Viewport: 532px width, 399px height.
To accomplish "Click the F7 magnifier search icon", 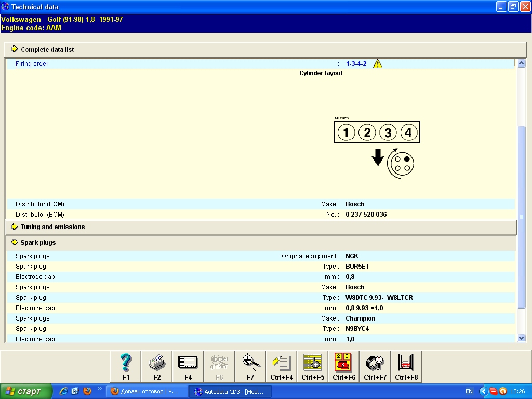I will (x=250, y=366).
